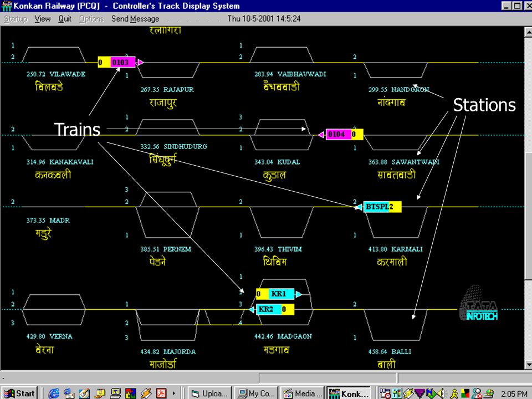The width and height of the screenshot is (532, 399).
Task: Click the computer monitor quick launch icon
Action: tap(115, 393)
